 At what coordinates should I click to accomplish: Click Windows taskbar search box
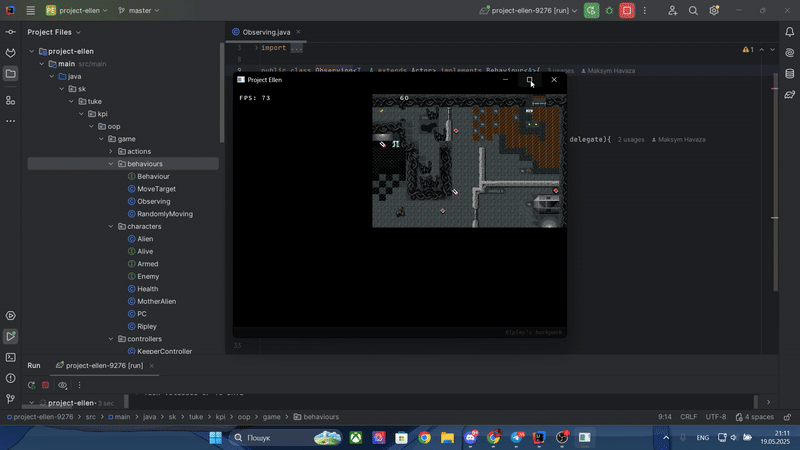[286, 438]
